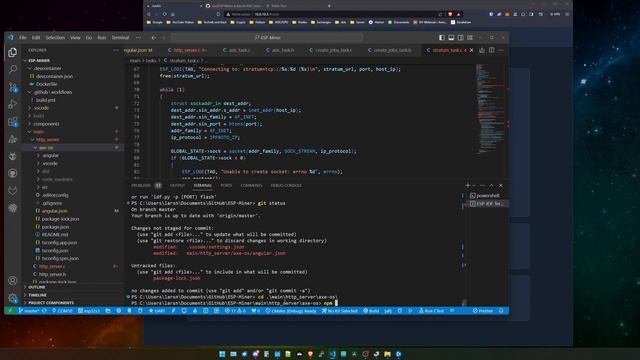
Task: Open README.md in the explorer
Action: point(54,235)
